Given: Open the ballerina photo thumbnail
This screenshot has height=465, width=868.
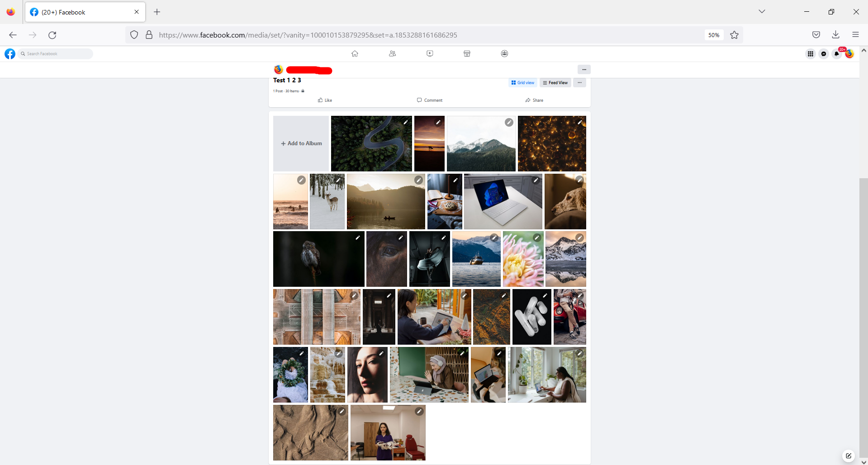Looking at the screenshot, I should pos(429,259).
